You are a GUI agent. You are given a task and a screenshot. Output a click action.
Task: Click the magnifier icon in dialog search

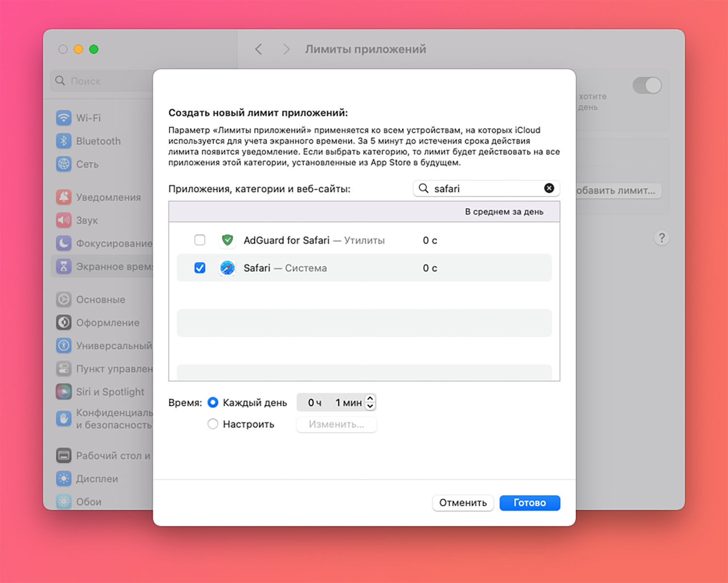424,188
